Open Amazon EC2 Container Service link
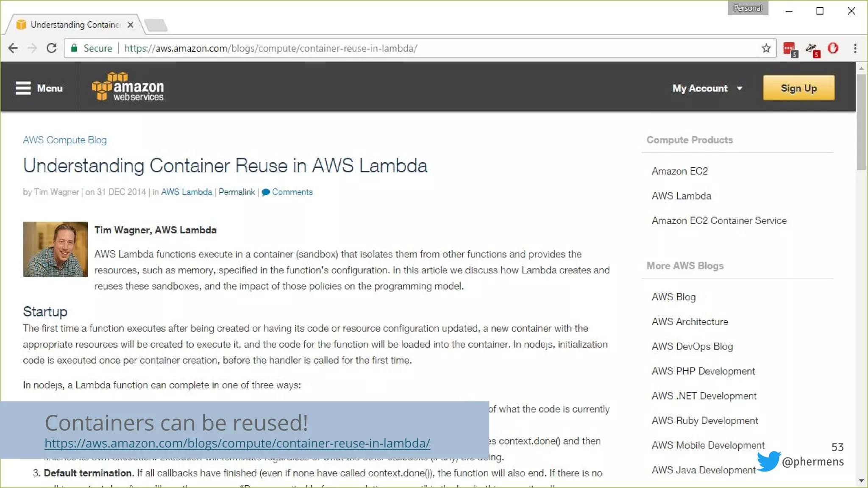Screen dimensions: 868x488 pyautogui.click(x=719, y=220)
